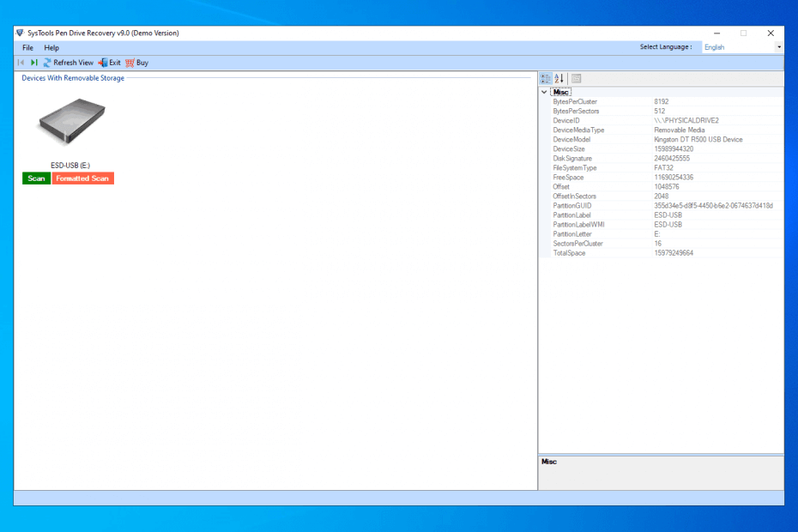Select the BytesPerSectors property row
Screen dimensions: 798x532
668,111
